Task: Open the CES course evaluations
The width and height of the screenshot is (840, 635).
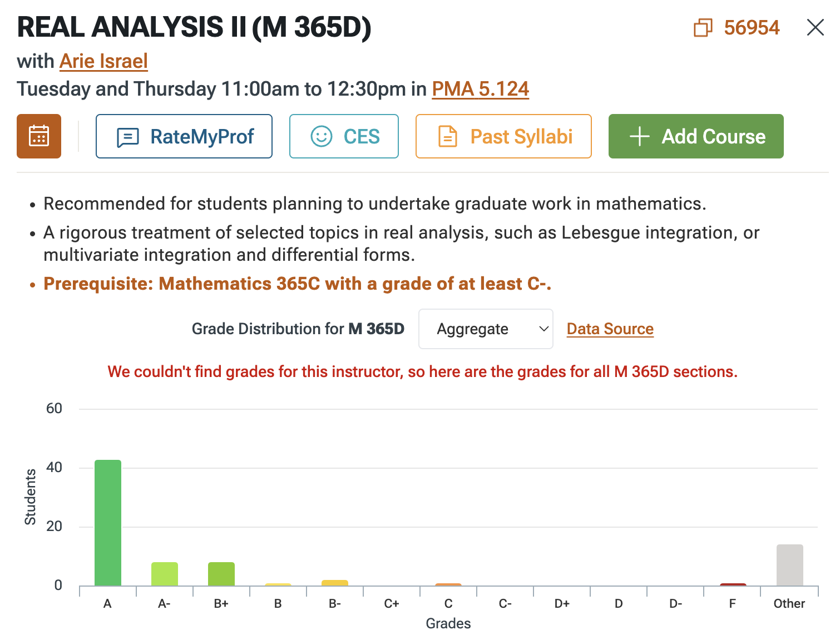Action: tap(344, 136)
